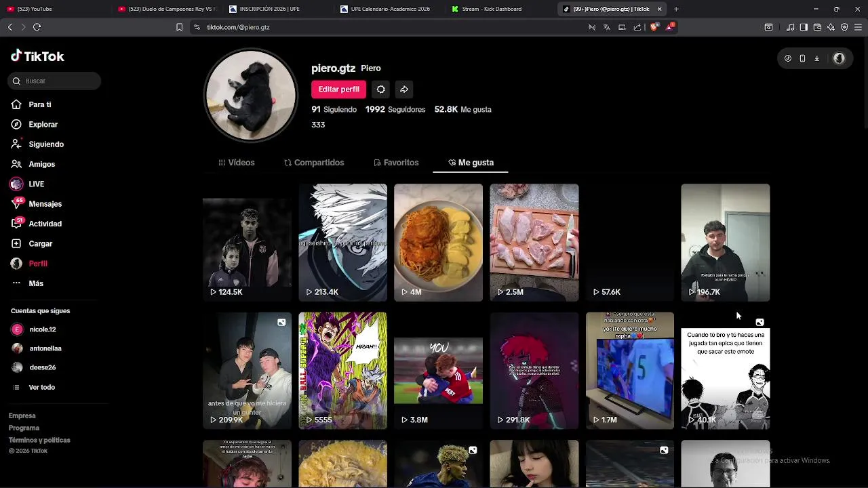Click the TikTok coins floating icon
Viewport: 868px width, 488px height.
point(787,58)
